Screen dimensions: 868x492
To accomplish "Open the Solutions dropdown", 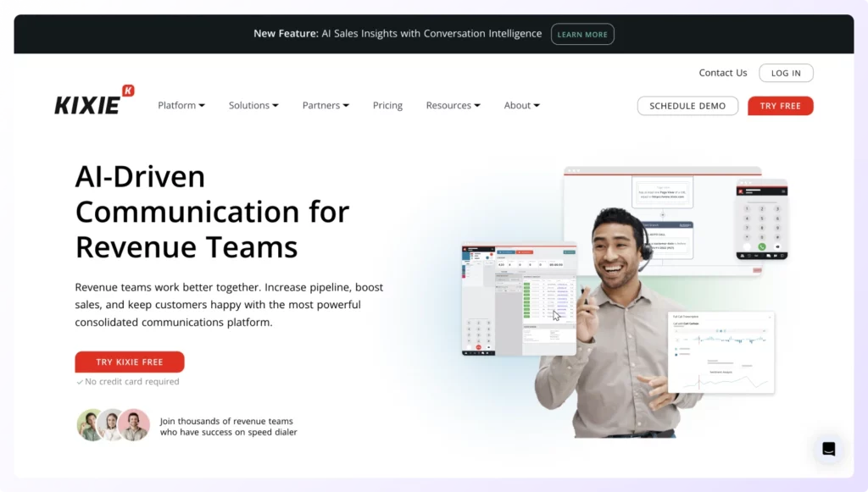I will [253, 105].
